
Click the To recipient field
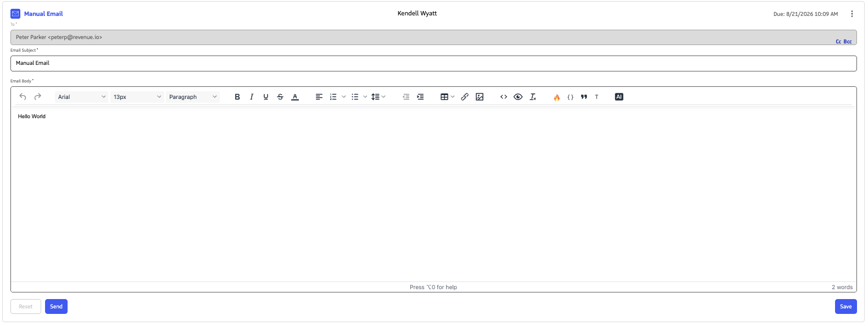coord(433,37)
